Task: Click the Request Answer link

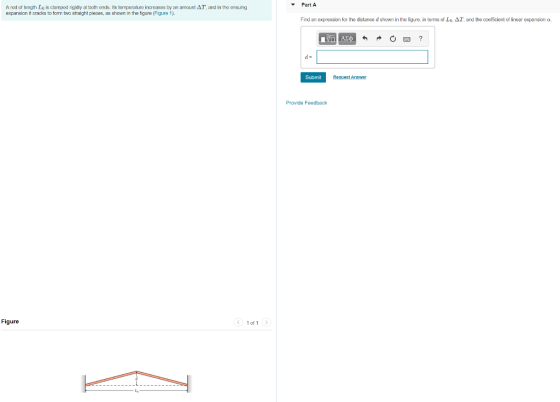Action: click(x=349, y=77)
